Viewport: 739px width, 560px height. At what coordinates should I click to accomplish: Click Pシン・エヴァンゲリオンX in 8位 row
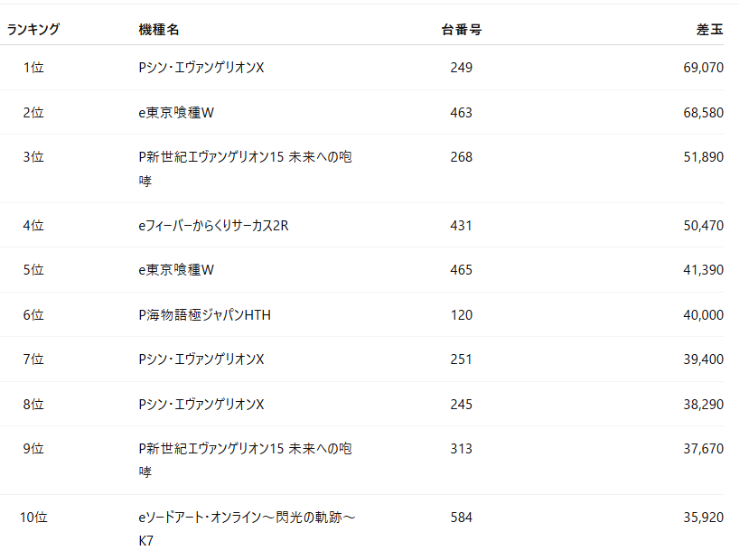pos(201,404)
